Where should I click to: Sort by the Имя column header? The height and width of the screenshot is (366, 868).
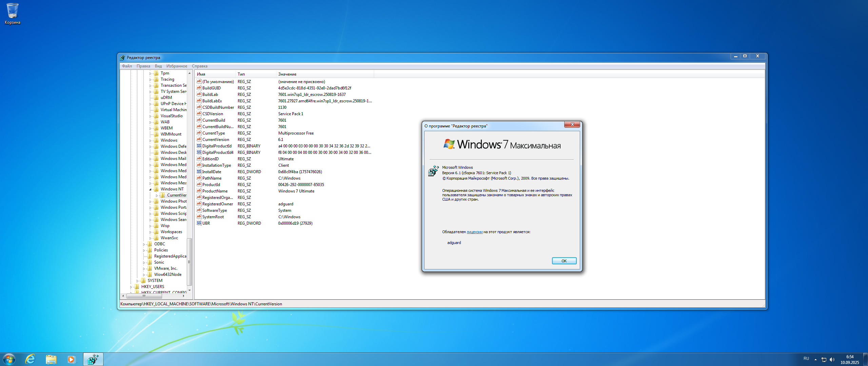(215, 74)
